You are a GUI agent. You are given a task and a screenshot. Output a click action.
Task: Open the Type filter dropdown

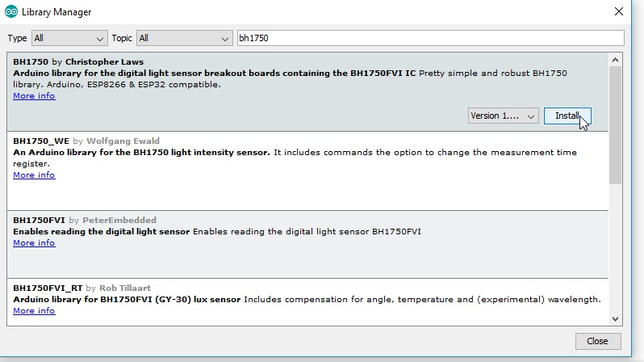tap(69, 38)
